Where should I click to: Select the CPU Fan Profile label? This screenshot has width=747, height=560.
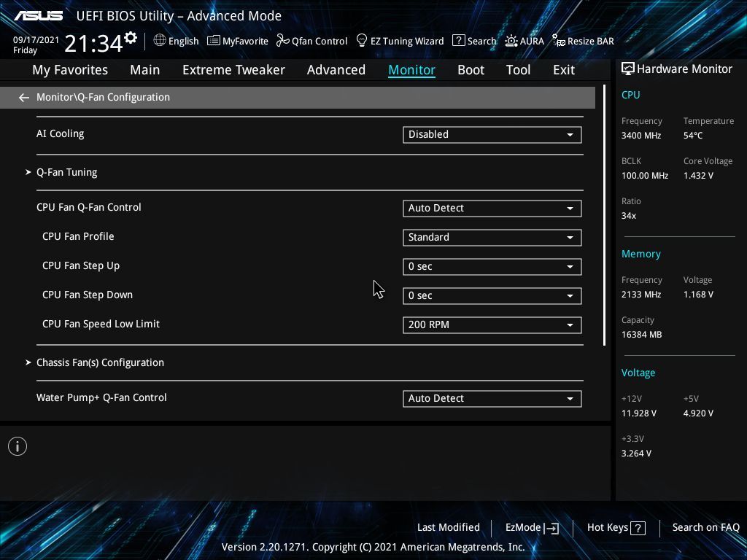(x=78, y=237)
